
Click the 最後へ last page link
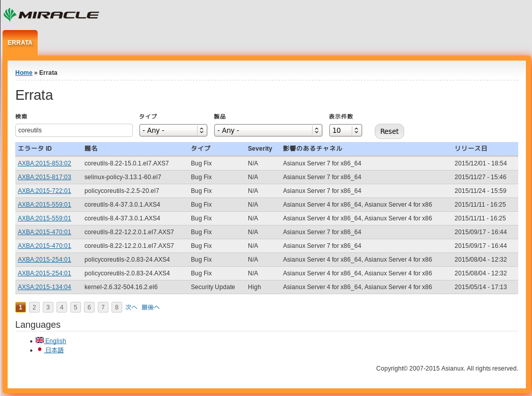pos(151,307)
